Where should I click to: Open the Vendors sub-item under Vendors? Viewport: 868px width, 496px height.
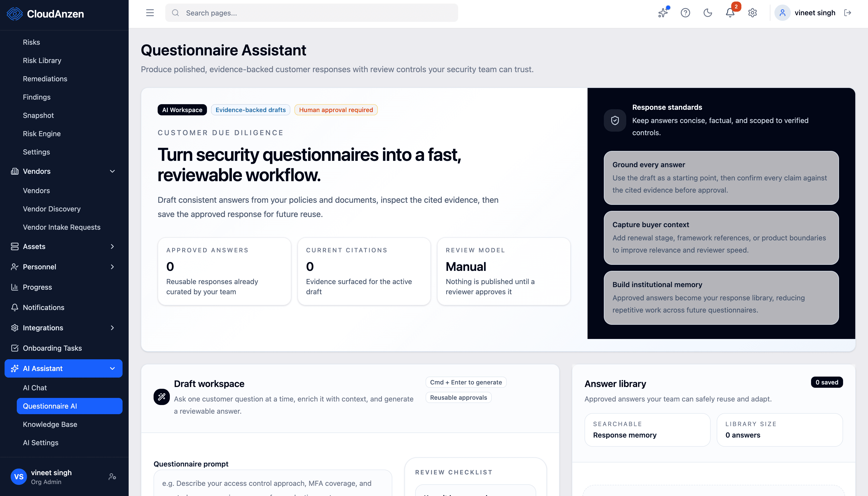(x=36, y=190)
